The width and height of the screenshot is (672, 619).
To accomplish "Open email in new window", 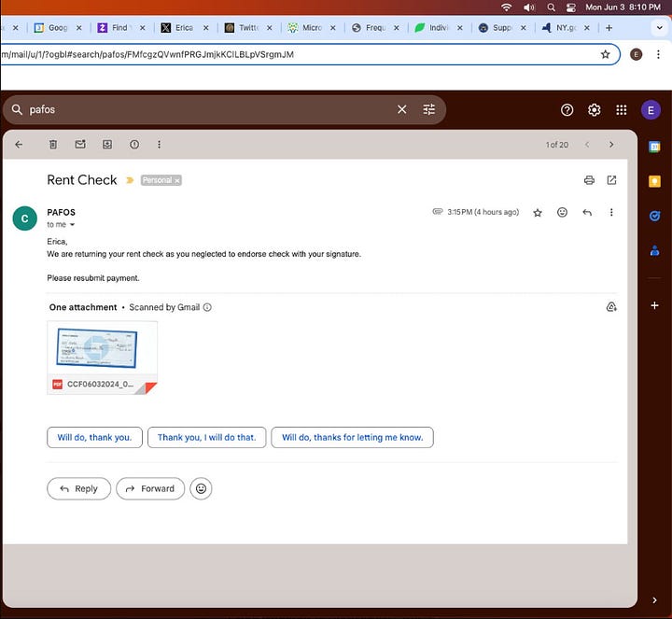I will [611, 180].
